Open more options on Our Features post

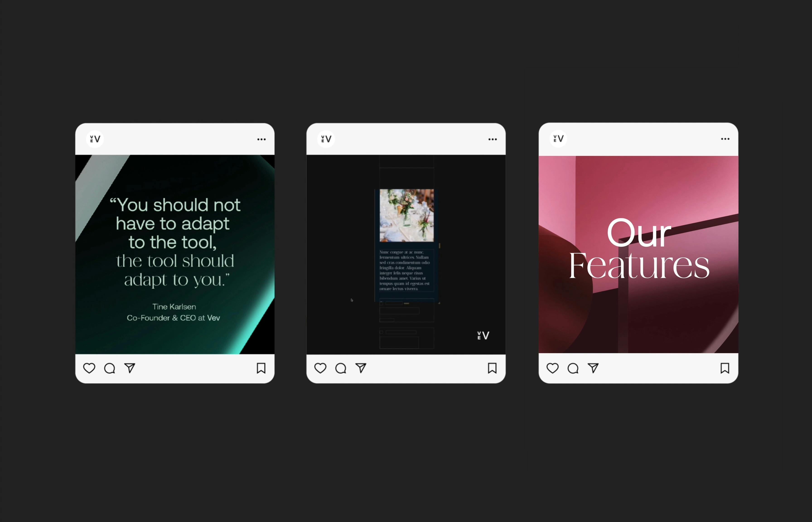click(x=725, y=139)
